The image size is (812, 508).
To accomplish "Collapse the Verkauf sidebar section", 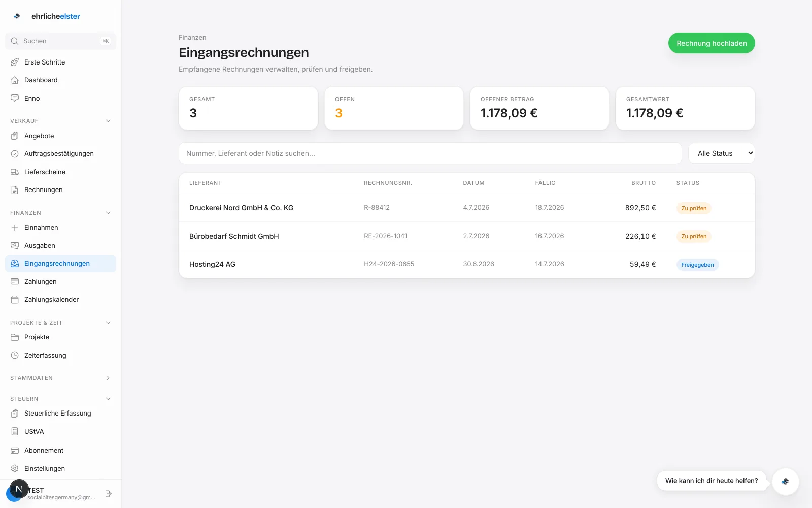I will tap(108, 121).
